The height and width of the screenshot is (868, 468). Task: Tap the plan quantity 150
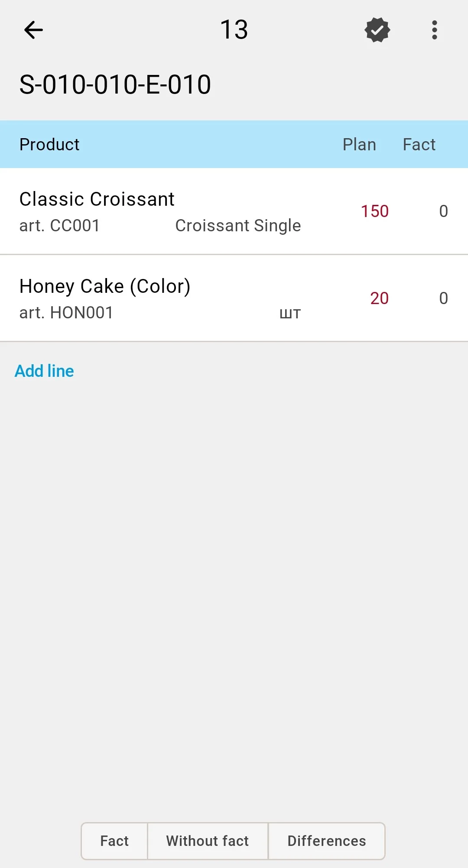click(375, 211)
